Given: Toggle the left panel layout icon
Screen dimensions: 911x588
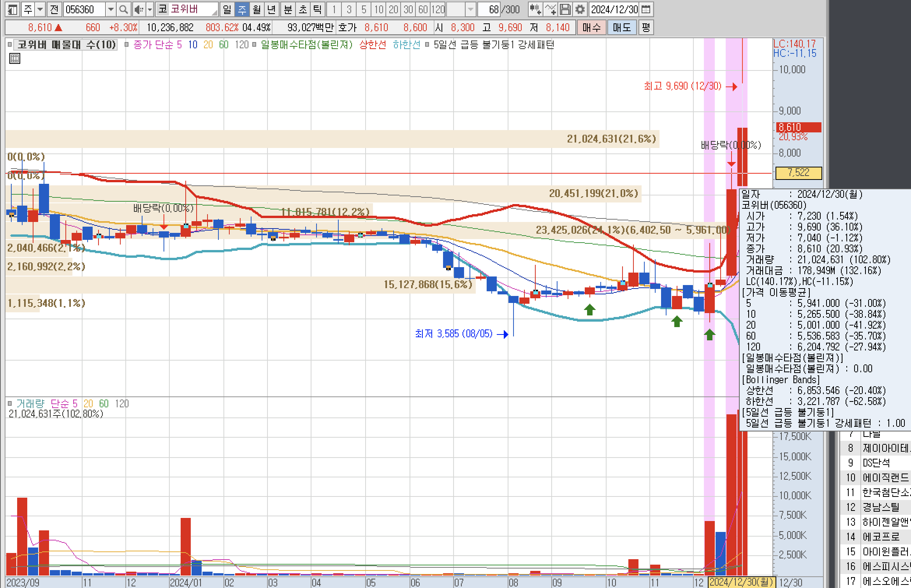Looking at the screenshot, I should point(12,9).
